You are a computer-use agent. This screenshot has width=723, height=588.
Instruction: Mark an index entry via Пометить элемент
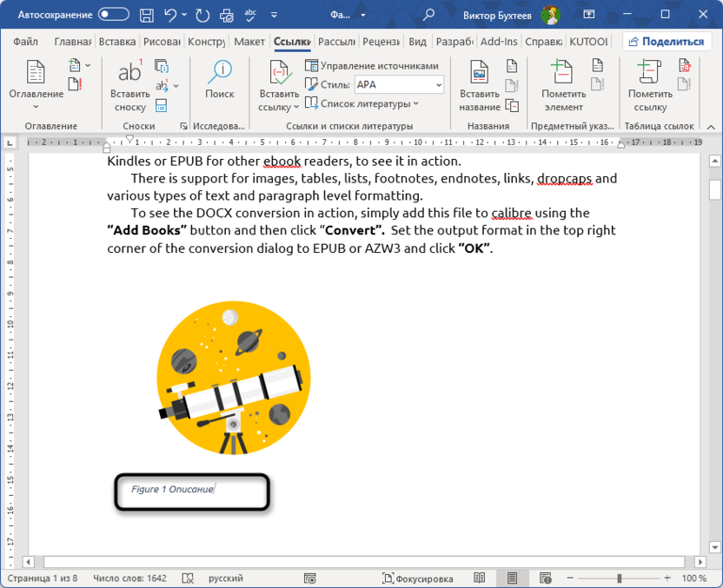562,85
